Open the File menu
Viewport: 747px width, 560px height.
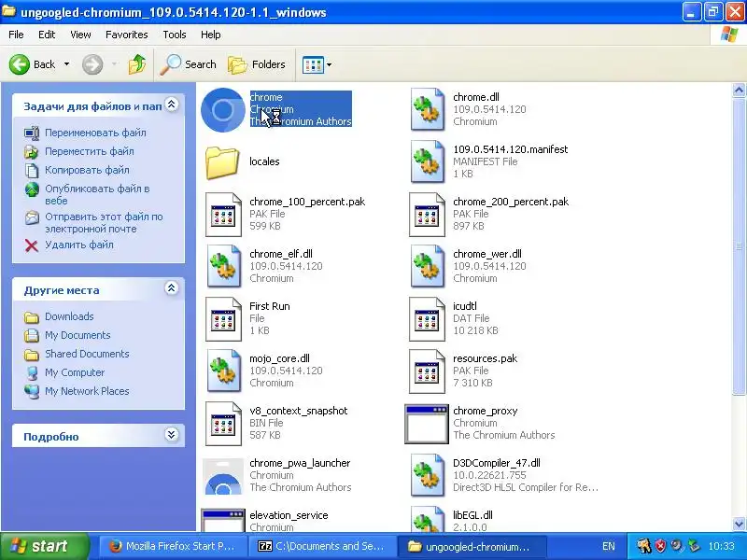(x=16, y=35)
